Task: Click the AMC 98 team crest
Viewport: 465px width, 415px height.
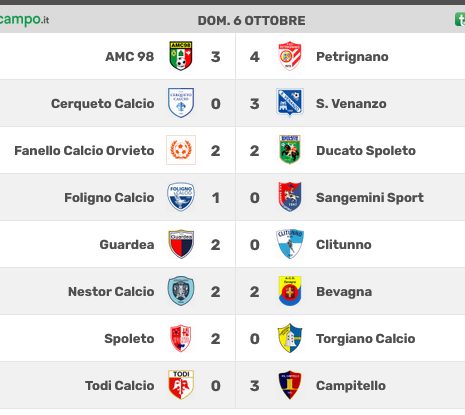Action: click(181, 56)
